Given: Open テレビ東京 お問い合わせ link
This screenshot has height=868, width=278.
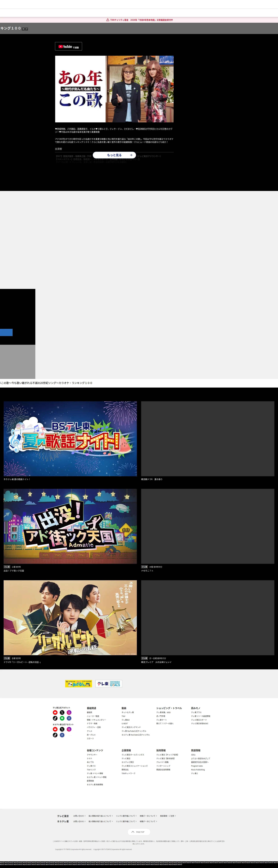Looking at the screenshot, I should (x=79, y=816).
